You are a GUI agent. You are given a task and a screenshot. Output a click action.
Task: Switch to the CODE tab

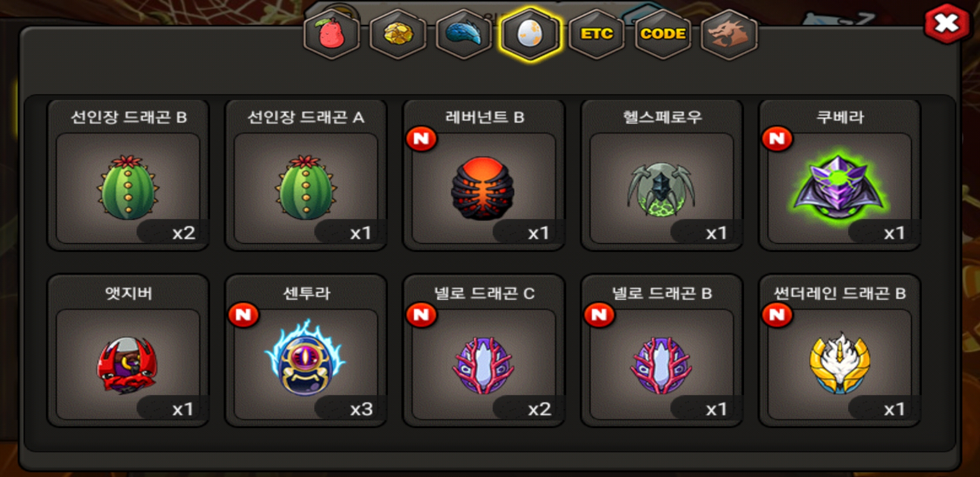[x=663, y=34]
